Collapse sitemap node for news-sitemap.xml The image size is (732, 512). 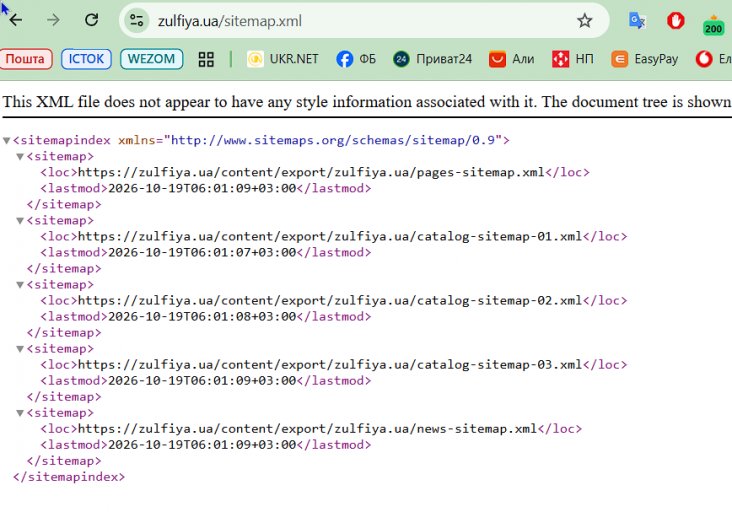(20, 413)
